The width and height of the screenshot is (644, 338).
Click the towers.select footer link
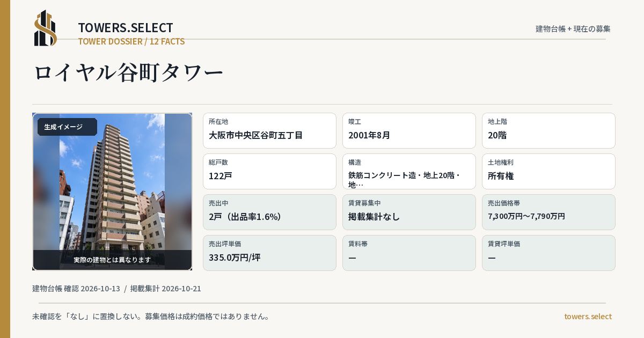click(588, 317)
